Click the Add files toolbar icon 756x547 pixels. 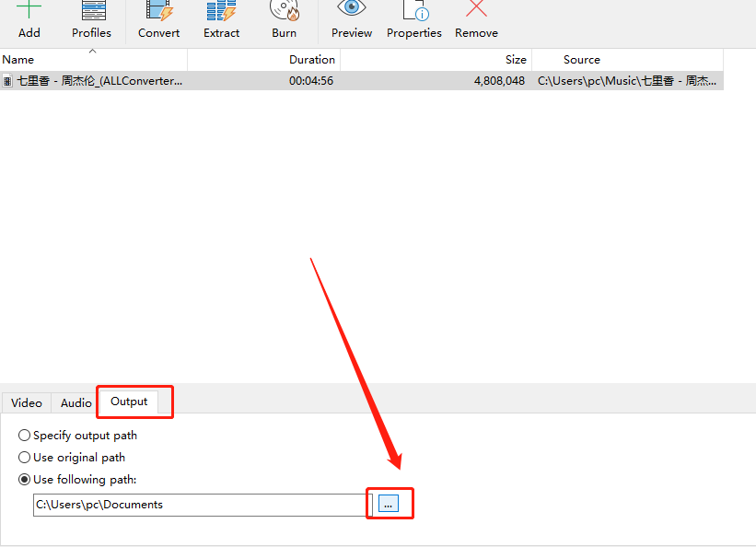click(x=29, y=11)
